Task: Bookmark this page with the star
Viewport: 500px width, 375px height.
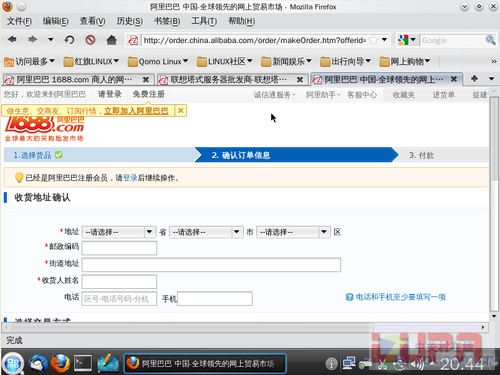Action: click(374, 40)
